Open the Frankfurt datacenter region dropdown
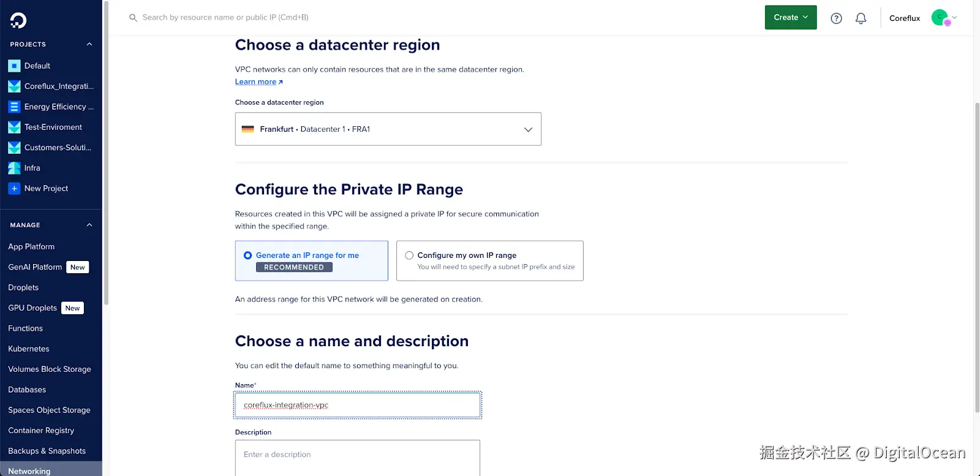Screen dimensions: 980x476 click(x=388, y=129)
